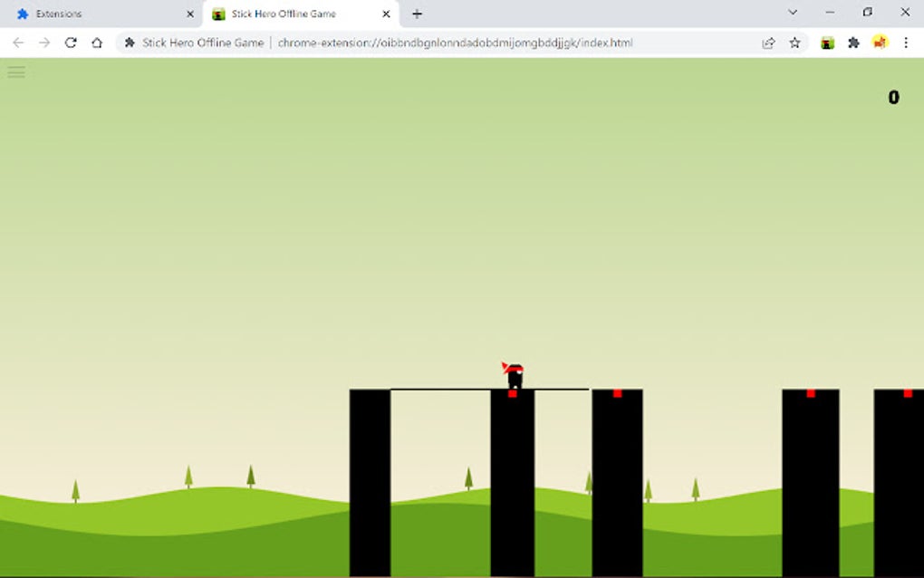Click the score counter showing 0
924x578 pixels.
893,97
